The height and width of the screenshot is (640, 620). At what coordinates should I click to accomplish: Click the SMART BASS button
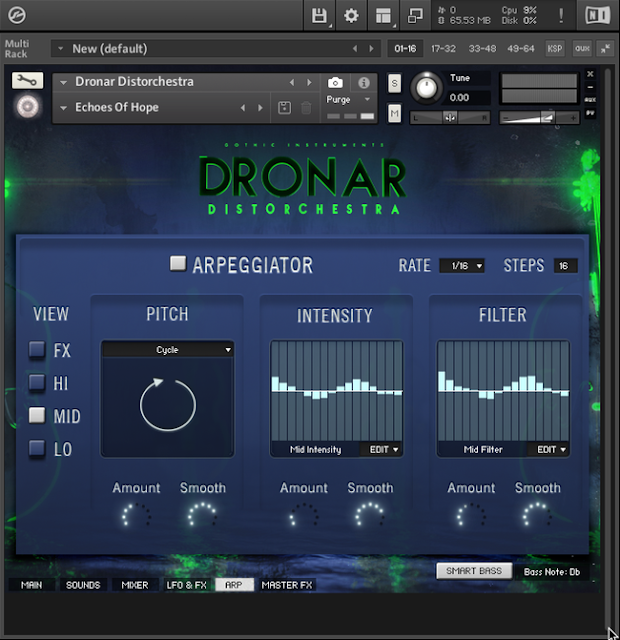(x=474, y=571)
